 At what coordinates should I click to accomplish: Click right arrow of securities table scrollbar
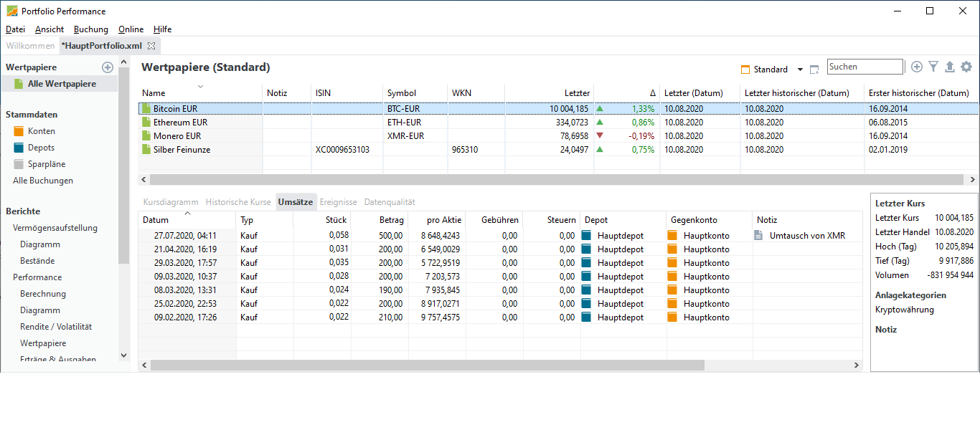(x=973, y=180)
